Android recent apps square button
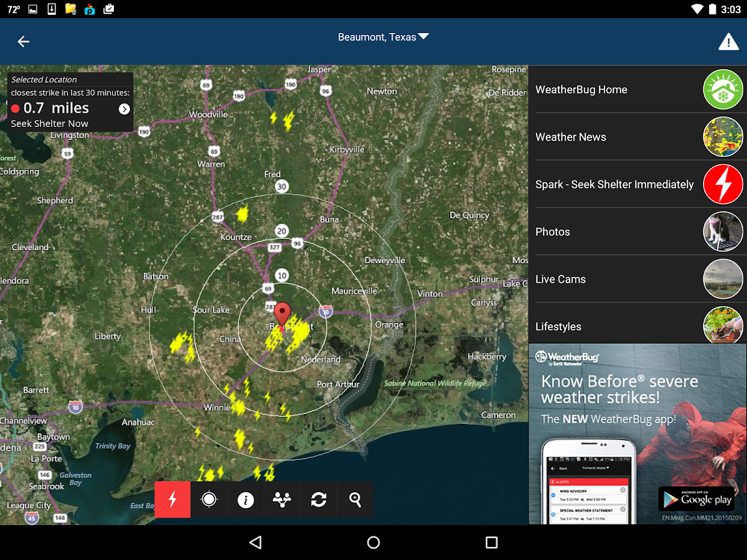Image resolution: width=747 pixels, height=560 pixels. pyautogui.click(x=492, y=543)
